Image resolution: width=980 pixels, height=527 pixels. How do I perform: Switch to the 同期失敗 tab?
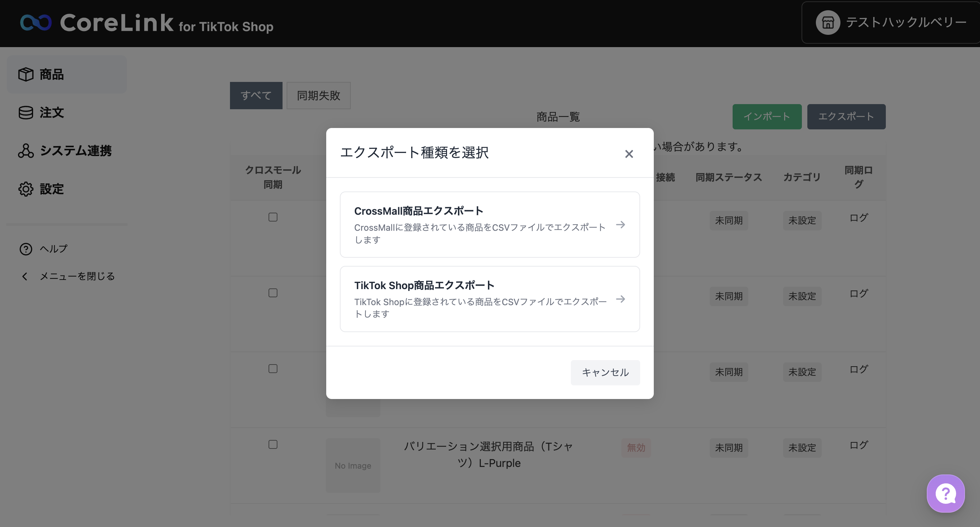point(318,96)
